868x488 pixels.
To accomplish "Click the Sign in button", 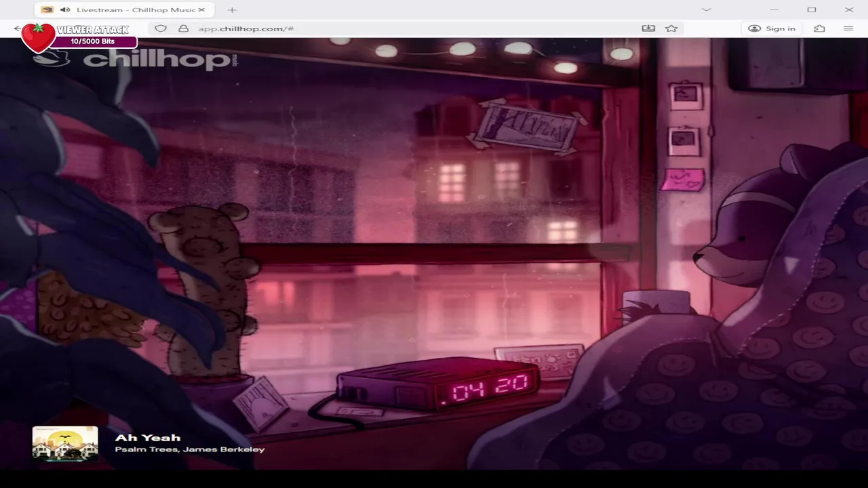I will [x=772, y=28].
